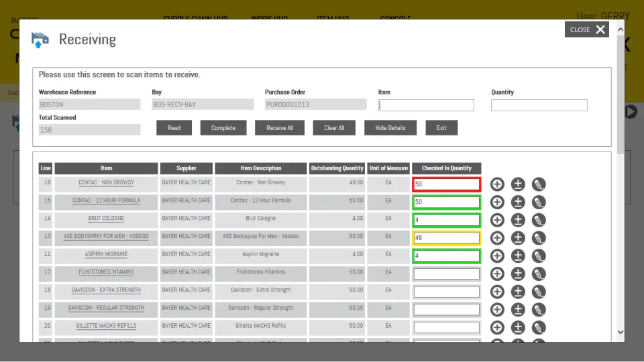Focus the Item scan input field
This screenshot has height=362, width=644.
(426, 105)
